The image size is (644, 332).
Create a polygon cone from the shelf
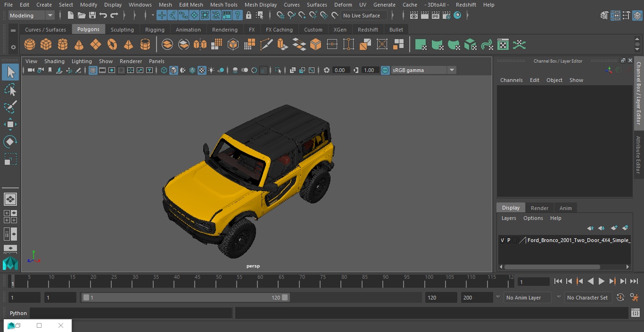point(79,45)
